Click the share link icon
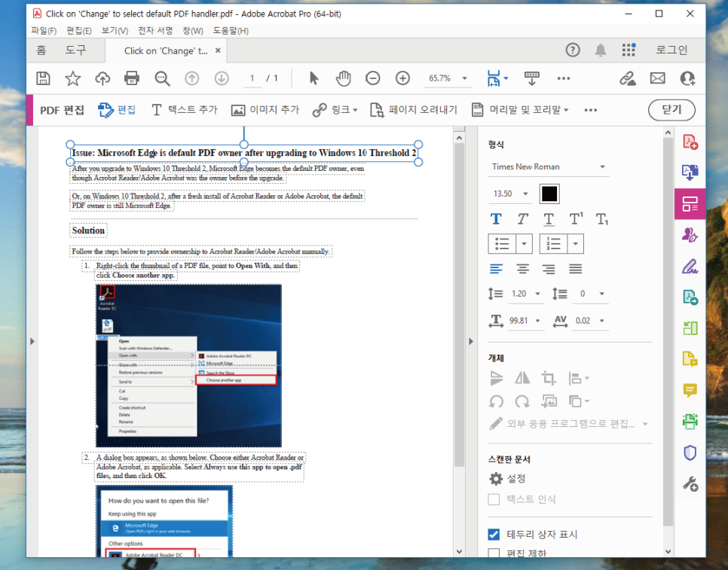 coord(628,78)
